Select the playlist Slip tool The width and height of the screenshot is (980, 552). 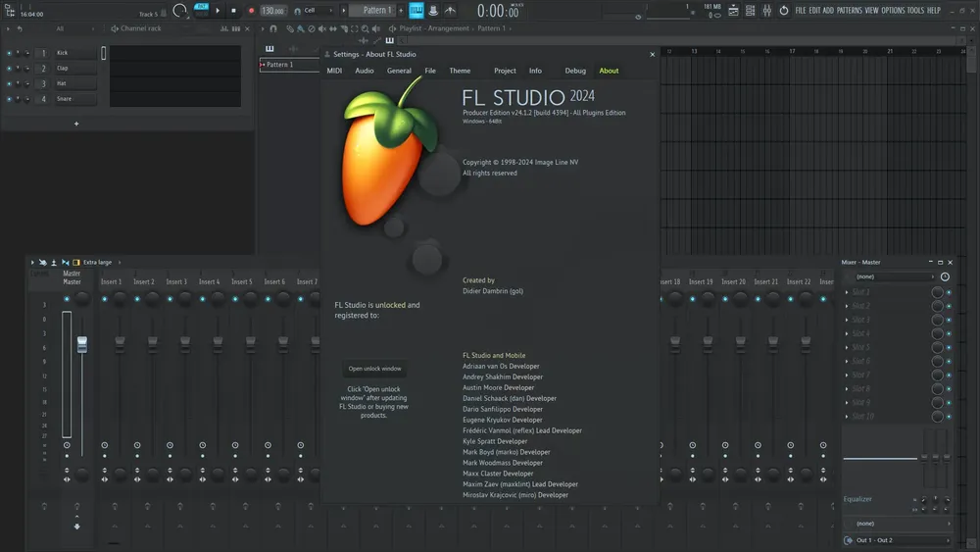click(x=333, y=28)
